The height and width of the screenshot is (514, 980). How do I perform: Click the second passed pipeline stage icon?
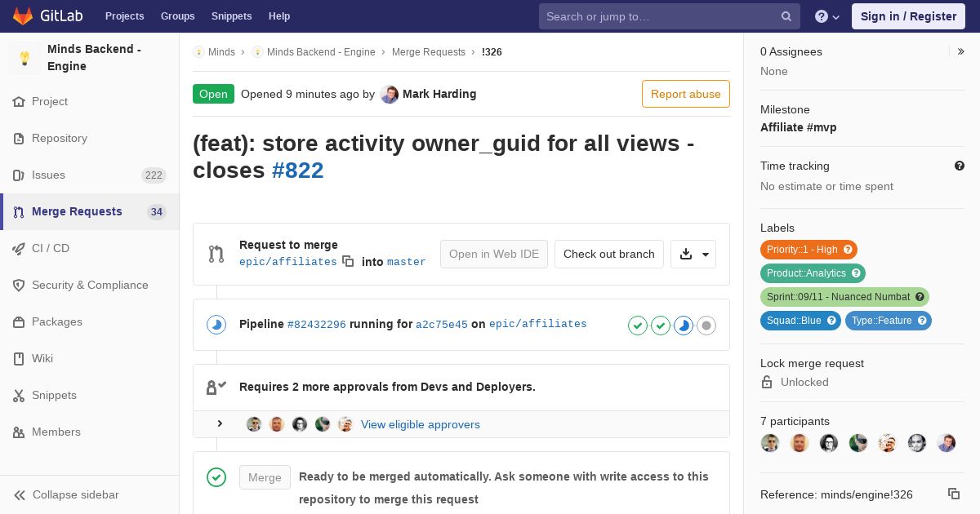[x=661, y=326]
